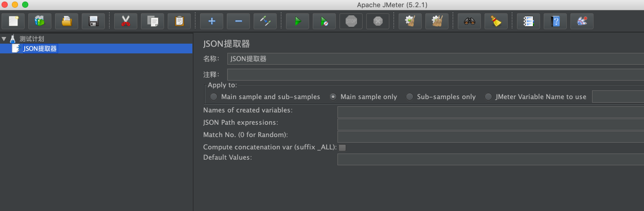Viewport: 644px width, 211px height.
Task: Cut selected element with scissors icon
Action: (126, 21)
